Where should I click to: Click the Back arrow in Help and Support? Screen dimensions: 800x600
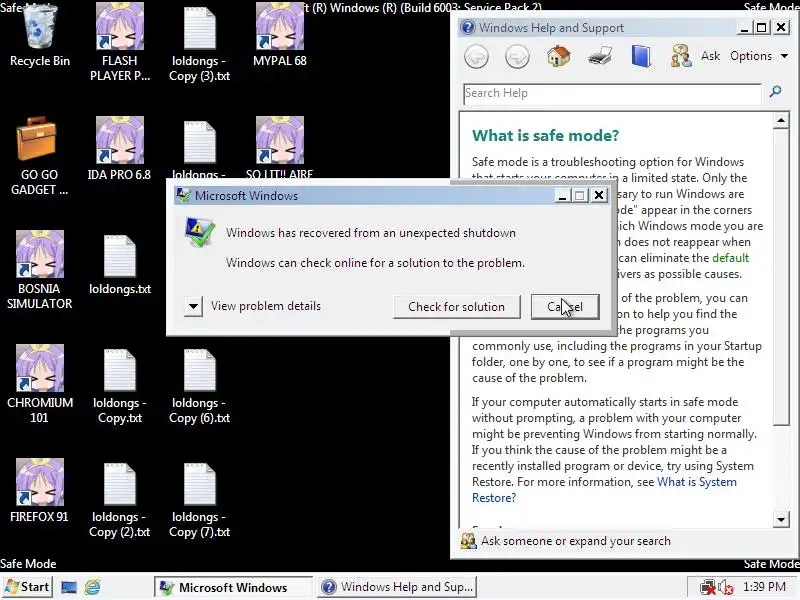pos(477,56)
